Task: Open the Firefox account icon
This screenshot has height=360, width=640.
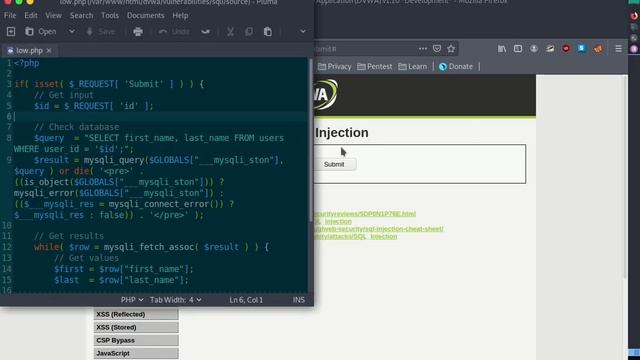Action: tap(534, 49)
